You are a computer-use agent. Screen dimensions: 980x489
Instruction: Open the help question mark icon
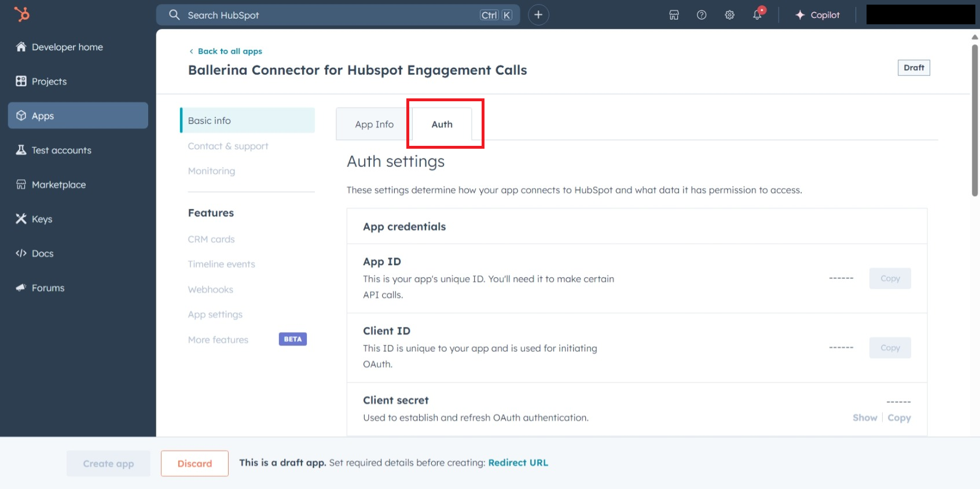[702, 15]
